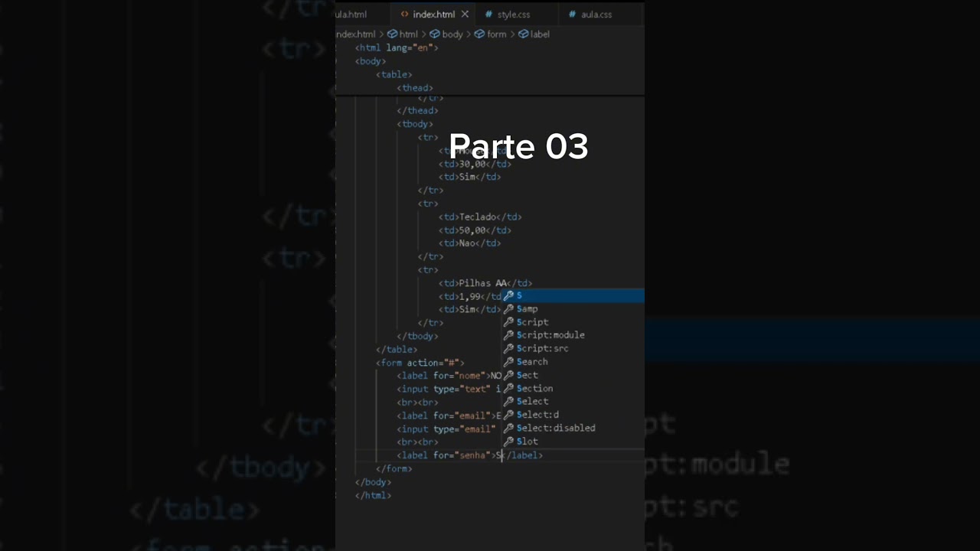Screen dimensions: 980x551
Task: Click wrench icon beside 'S' suggestion
Action: pyautogui.click(x=508, y=295)
